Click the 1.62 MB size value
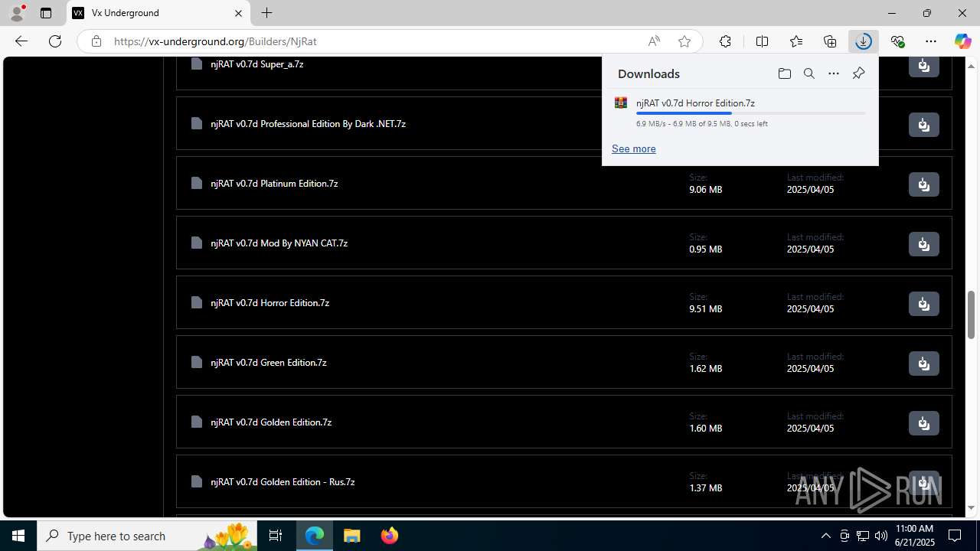The image size is (980, 551). 705,368
